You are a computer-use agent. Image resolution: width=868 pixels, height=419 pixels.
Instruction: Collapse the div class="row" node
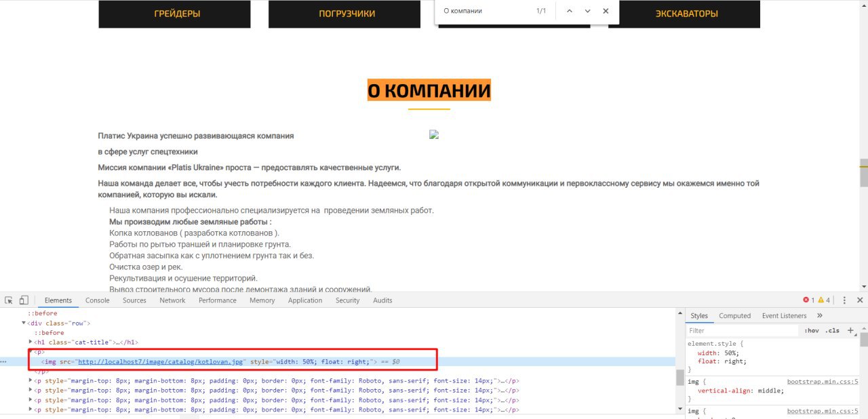(24, 323)
